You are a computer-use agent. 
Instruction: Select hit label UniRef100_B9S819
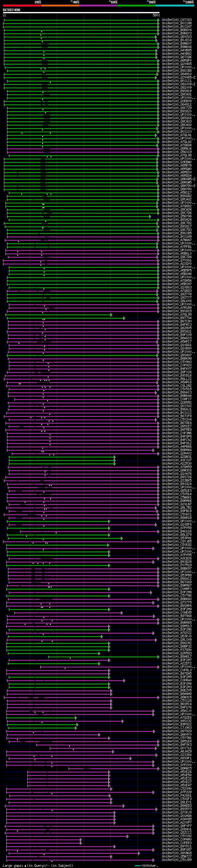click(x=177, y=91)
